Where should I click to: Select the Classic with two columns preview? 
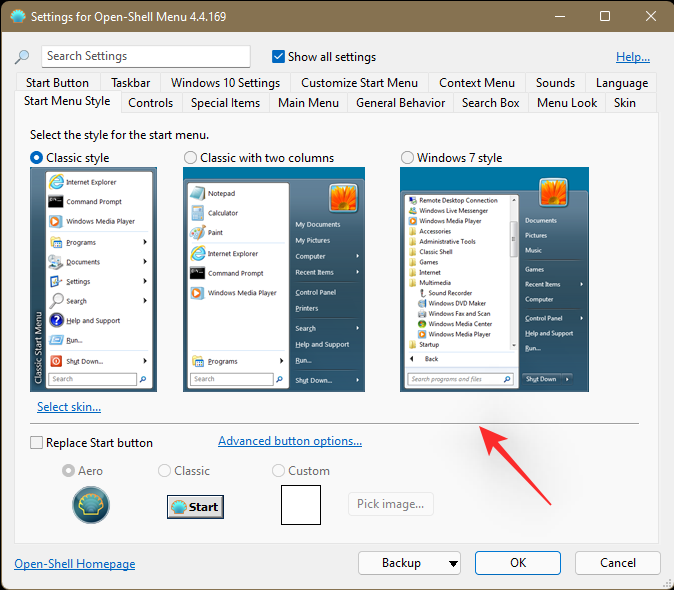[x=274, y=278]
